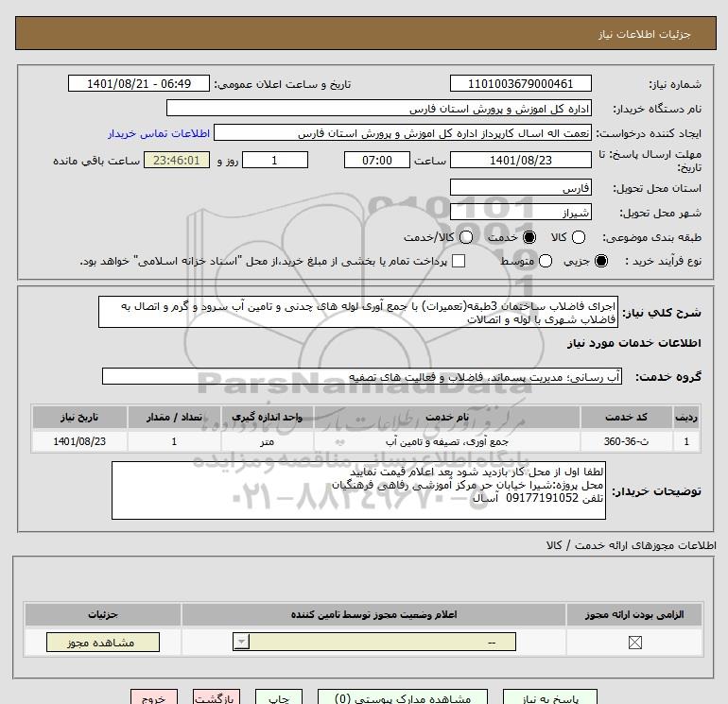
Task: Click the service name cell جمع آوری، تصفیه و تامین آب
Action: click(446, 441)
